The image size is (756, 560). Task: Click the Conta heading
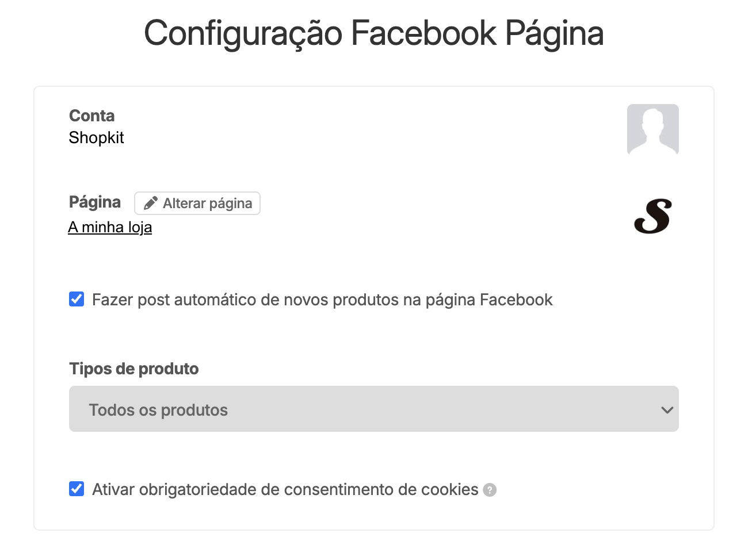[91, 116]
